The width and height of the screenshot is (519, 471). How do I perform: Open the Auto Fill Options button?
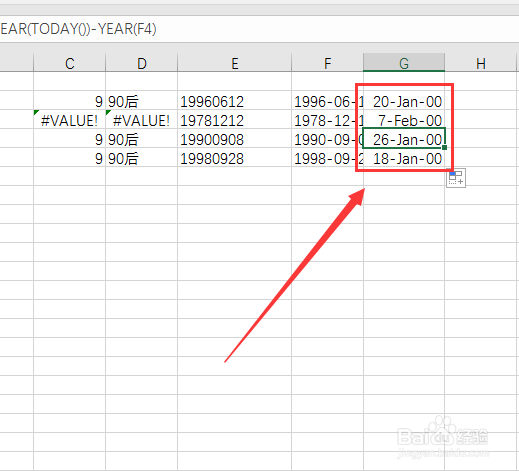456,178
